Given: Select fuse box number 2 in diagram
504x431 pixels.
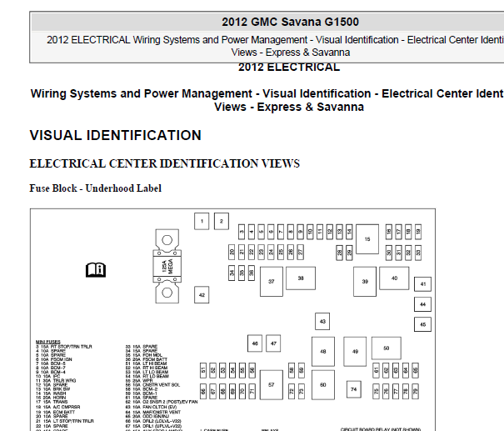Looking at the screenshot, I should coord(222,221).
